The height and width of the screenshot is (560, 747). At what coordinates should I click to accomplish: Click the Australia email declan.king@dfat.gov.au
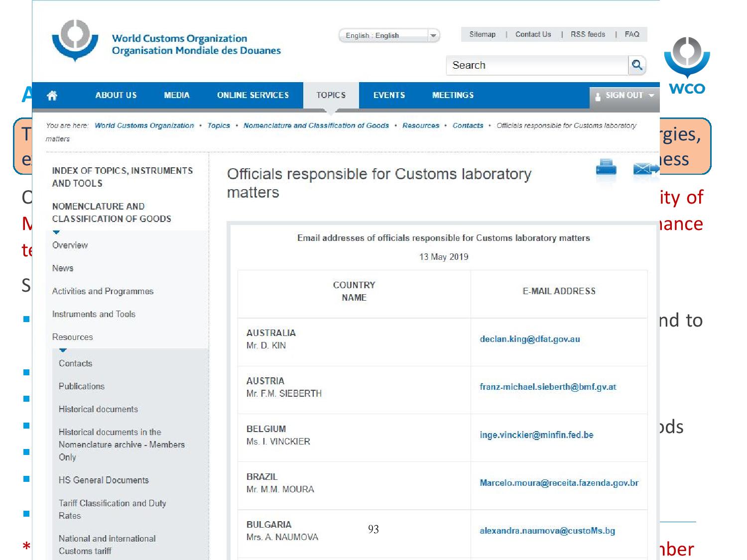click(530, 339)
